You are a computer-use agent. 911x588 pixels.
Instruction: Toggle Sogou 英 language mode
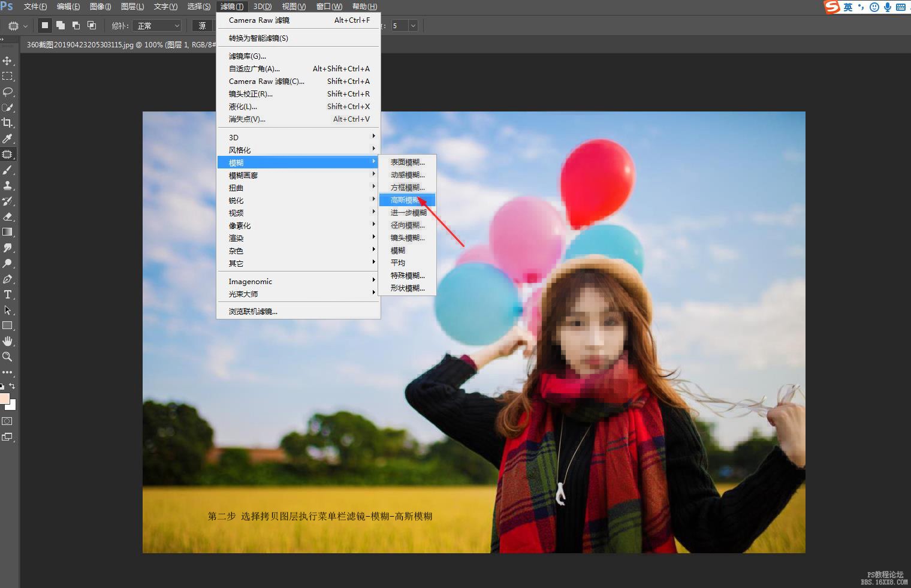pyautogui.click(x=848, y=7)
